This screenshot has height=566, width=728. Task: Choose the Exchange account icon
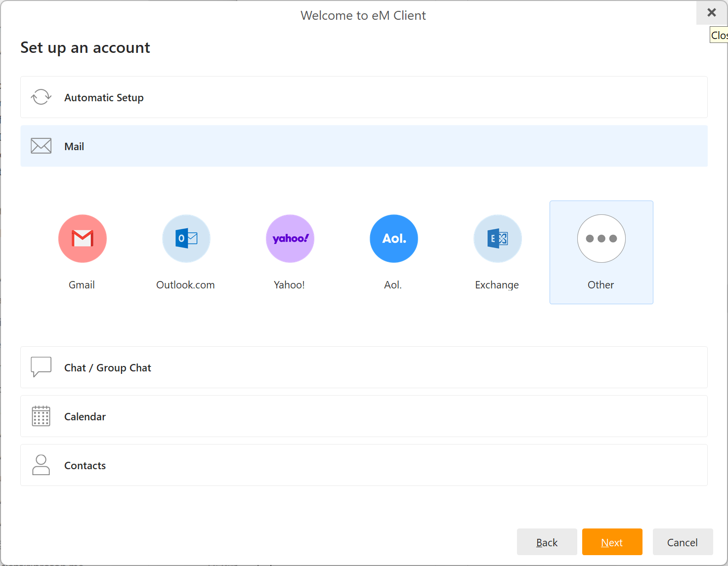498,239
